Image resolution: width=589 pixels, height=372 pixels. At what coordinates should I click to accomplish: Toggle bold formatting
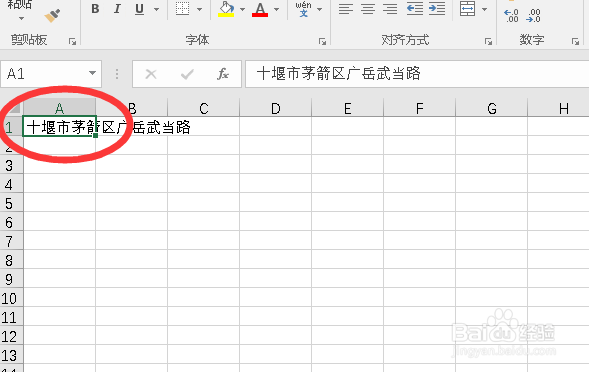pyautogui.click(x=95, y=9)
